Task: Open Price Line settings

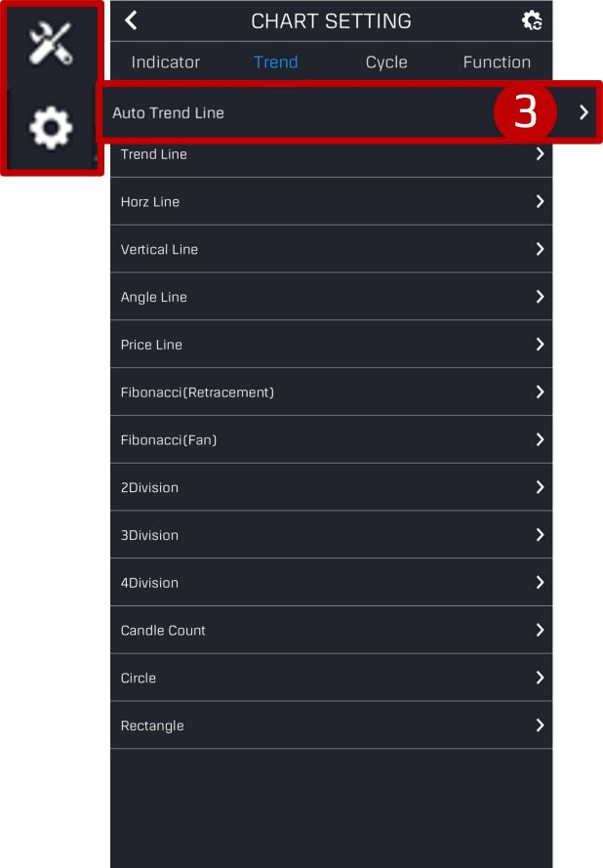Action: [332, 345]
